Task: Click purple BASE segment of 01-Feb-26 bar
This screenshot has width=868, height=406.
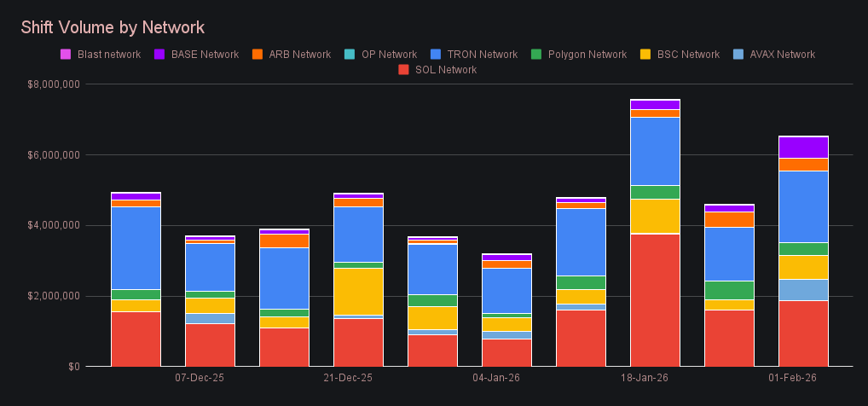Action: 803,147
